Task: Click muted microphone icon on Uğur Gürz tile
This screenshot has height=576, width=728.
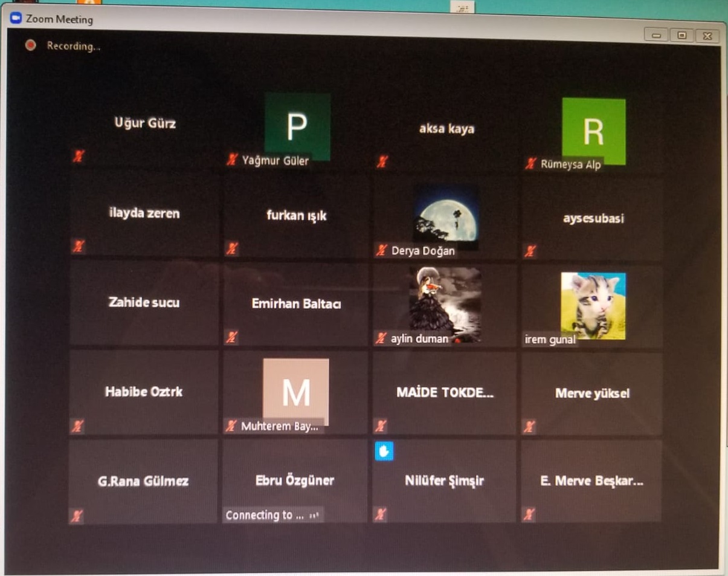Action: (x=78, y=157)
